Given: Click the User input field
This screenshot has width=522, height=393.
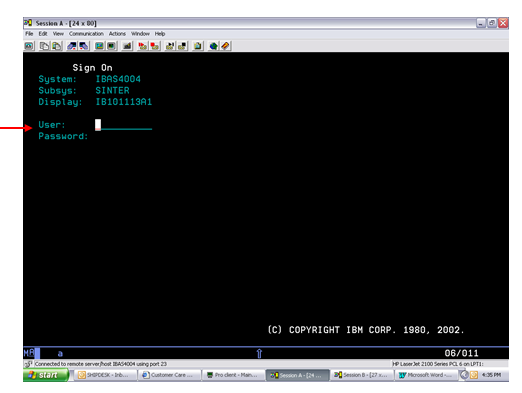Looking at the screenshot, I should [x=123, y=125].
